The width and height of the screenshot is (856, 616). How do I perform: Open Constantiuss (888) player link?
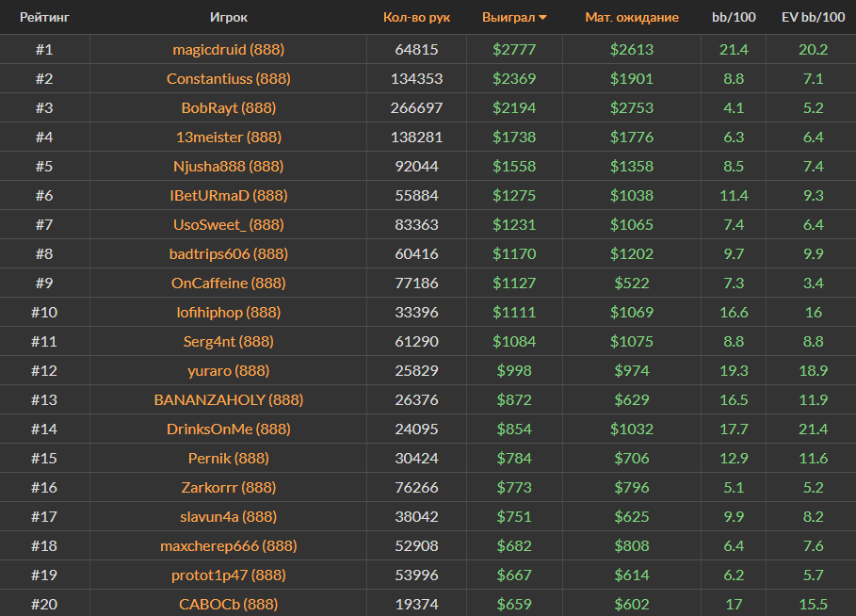(x=229, y=78)
